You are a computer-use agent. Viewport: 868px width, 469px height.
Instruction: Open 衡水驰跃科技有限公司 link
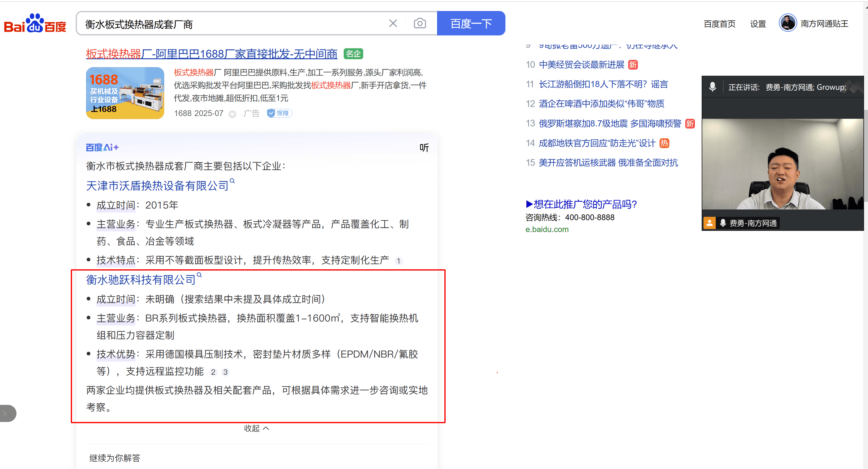141,279
